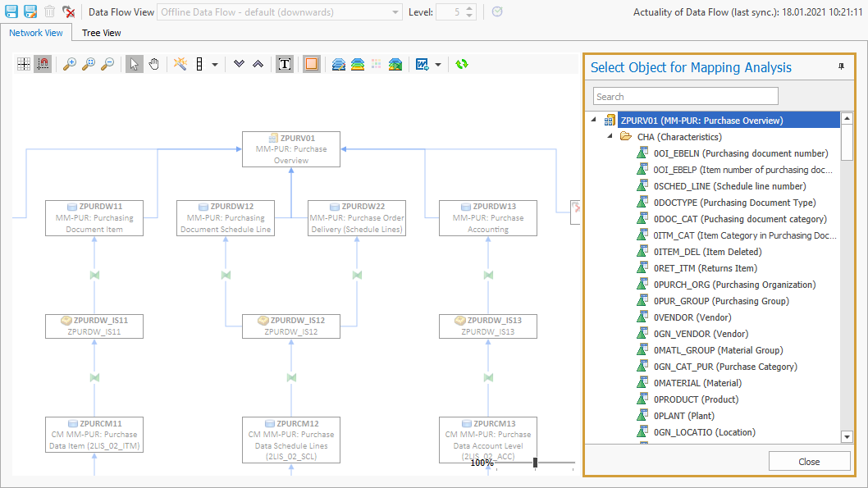The width and height of the screenshot is (868, 488).
Task: Switch to the Tree View tab
Action: click(x=102, y=33)
